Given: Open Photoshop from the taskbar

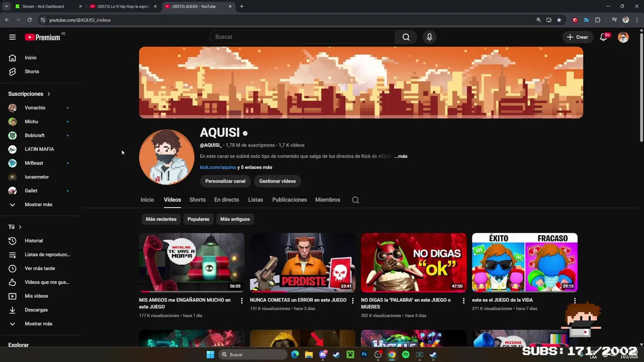Looking at the screenshot, I should coord(364,354).
